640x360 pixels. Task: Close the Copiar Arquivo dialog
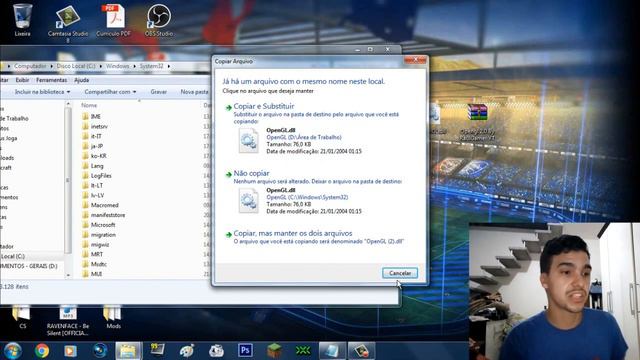coord(415,60)
